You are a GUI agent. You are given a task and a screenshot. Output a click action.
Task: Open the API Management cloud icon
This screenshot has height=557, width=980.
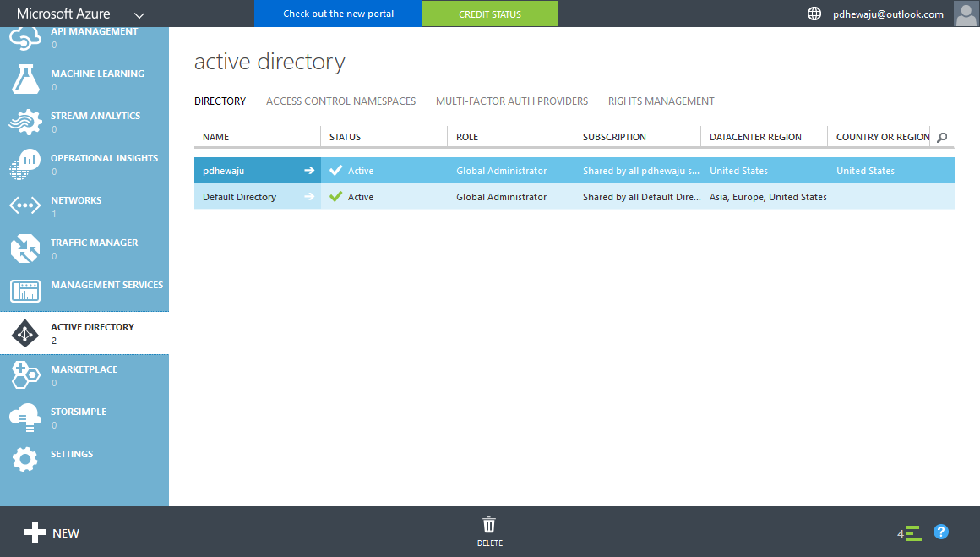click(25, 39)
